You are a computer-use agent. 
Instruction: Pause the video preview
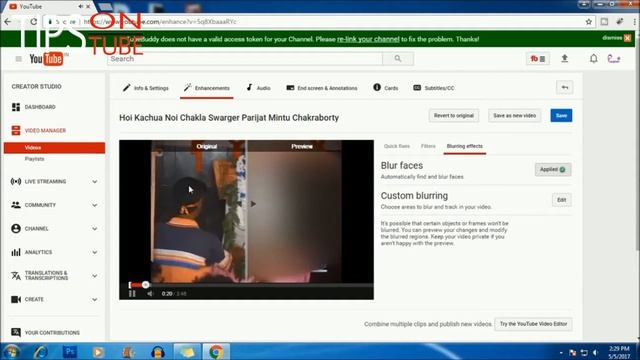tap(132, 293)
